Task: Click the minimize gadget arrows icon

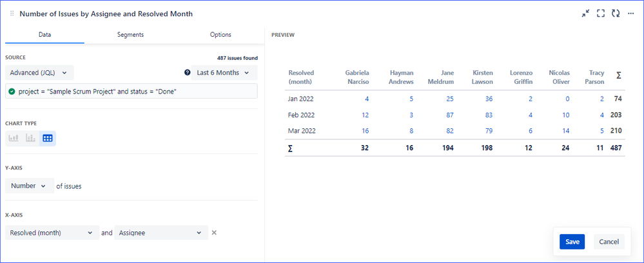Action: point(585,14)
